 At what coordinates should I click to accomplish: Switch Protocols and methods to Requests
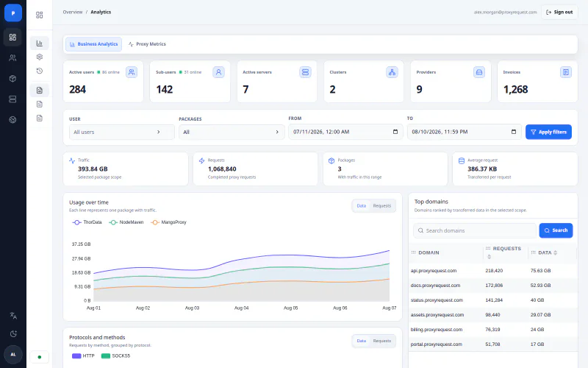point(382,341)
